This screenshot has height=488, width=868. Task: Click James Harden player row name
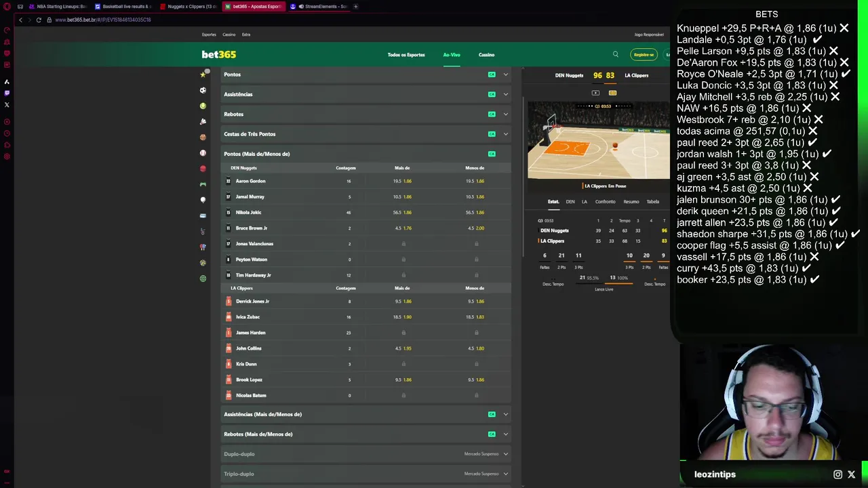coord(250,333)
